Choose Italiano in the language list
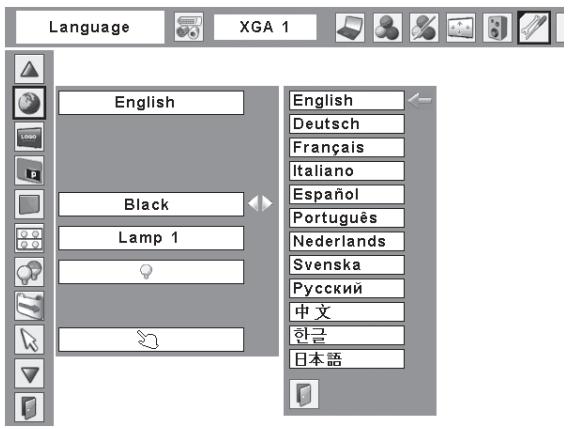 pos(347,171)
